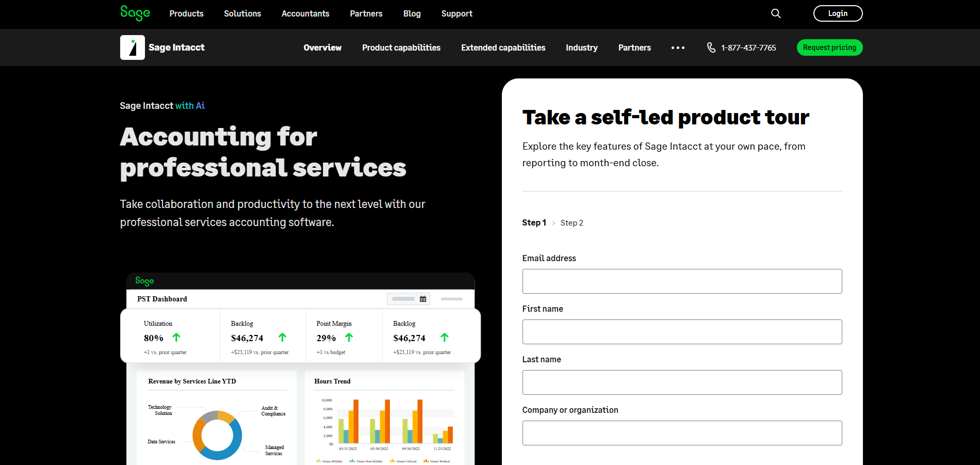Click 'Take a self-led product tour' heading
Viewport: 980px width, 465px height.
[x=665, y=118]
